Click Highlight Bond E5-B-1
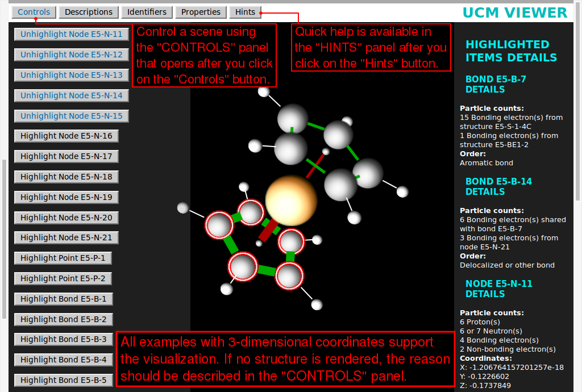 [x=64, y=299]
